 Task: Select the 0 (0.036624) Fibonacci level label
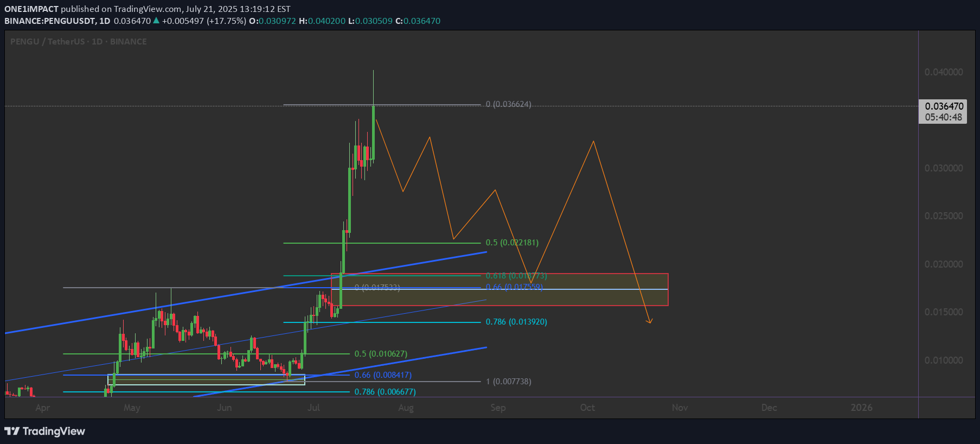(508, 104)
